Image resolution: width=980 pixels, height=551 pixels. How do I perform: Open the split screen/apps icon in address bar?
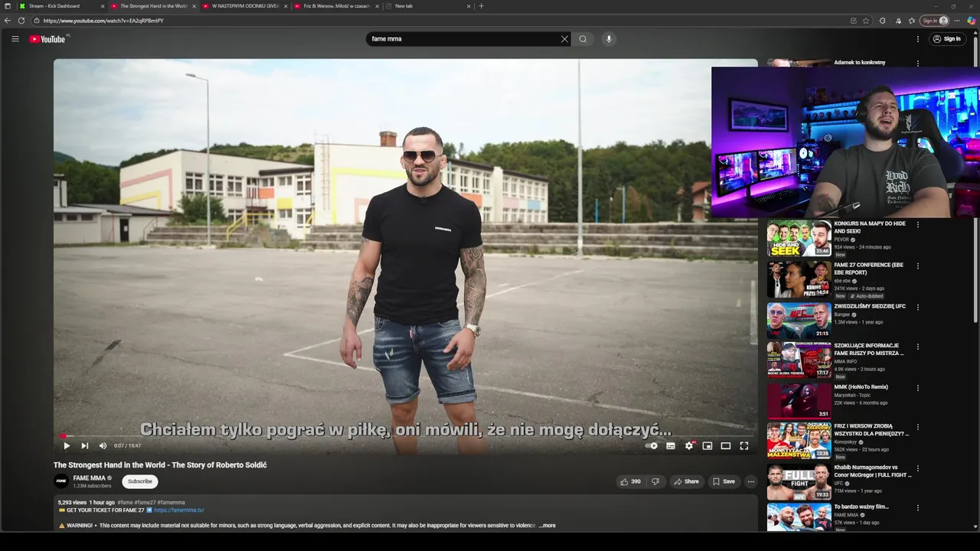coord(853,21)
